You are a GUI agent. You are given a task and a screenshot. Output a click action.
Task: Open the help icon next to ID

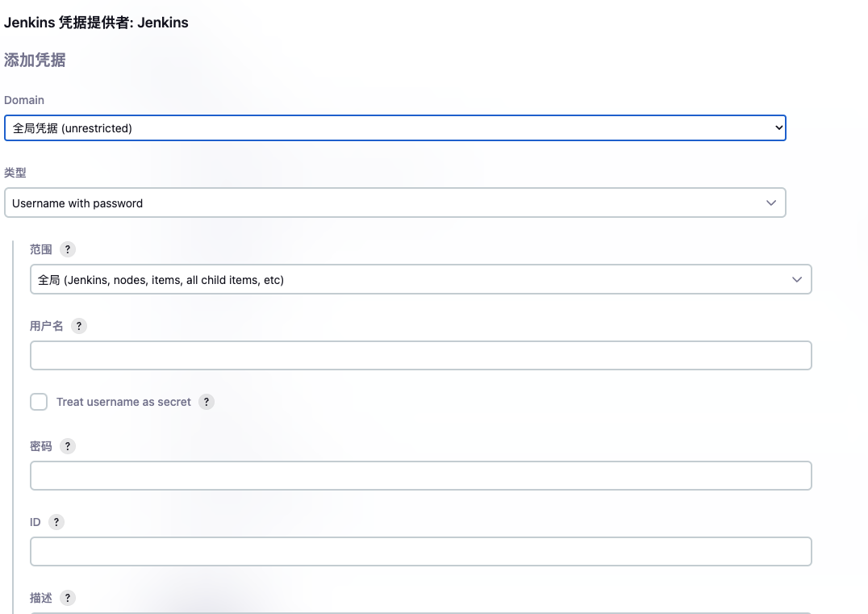(56, 522)
